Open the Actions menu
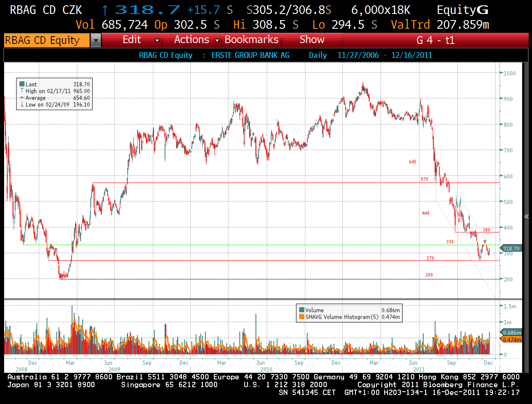The width and height of the screenshot is (532, 404). point(192,40)
